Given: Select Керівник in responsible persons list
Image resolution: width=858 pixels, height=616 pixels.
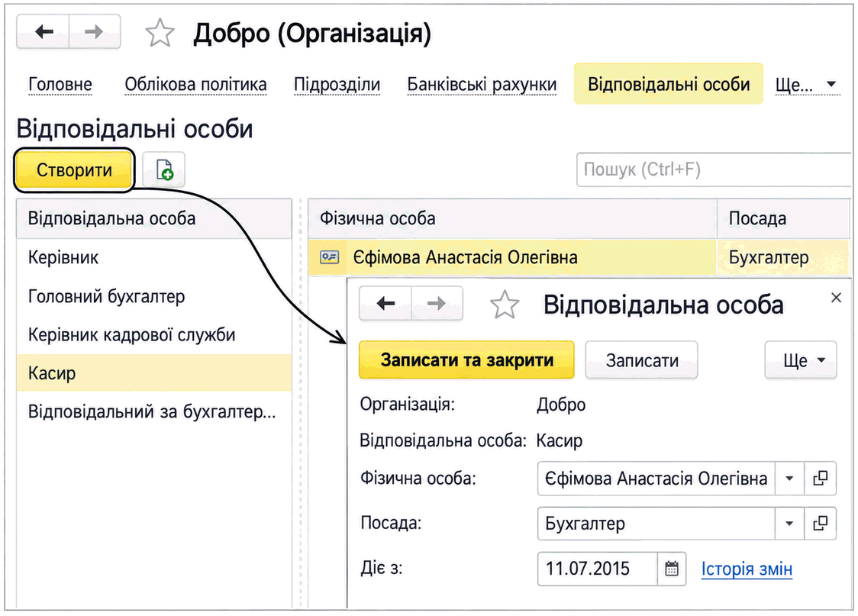Looking at the screenshot, I should 153,257.
